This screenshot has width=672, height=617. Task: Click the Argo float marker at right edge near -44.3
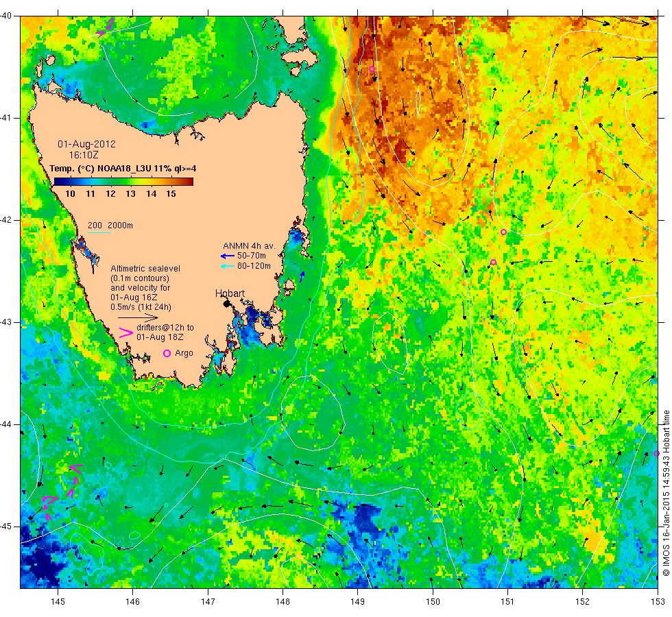click(x=656, y=453)
